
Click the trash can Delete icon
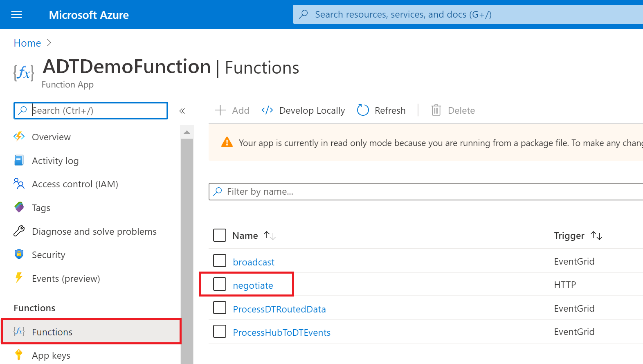[436, 110]
